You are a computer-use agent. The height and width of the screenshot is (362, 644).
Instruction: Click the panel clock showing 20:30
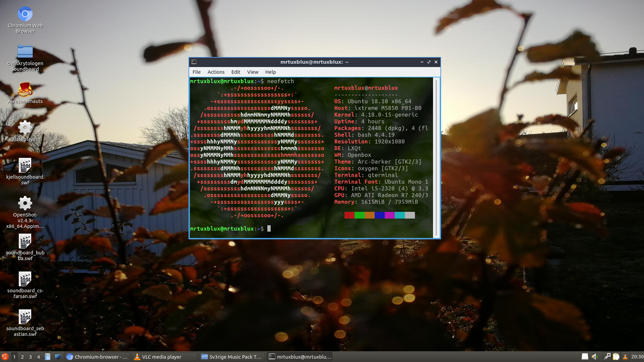tap(637, 357)
